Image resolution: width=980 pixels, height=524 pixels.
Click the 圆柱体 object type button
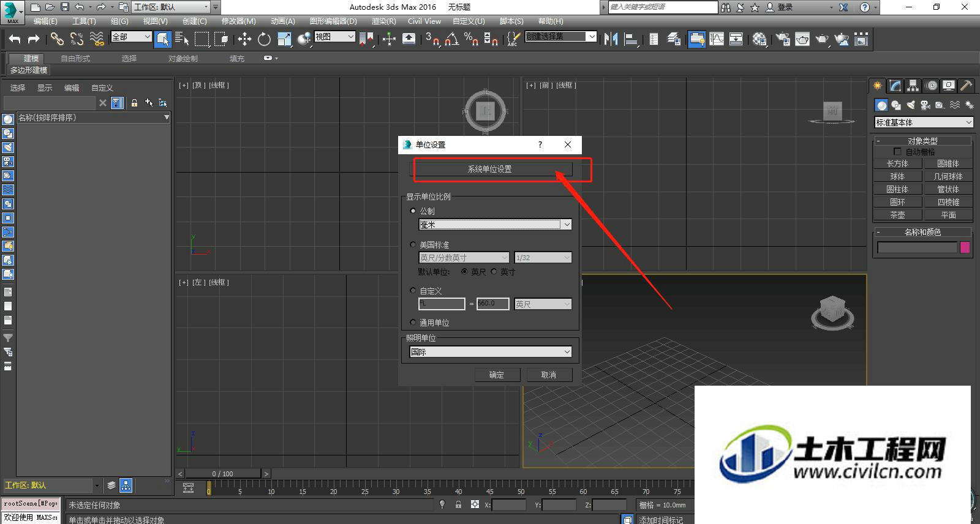pos(897,189)
